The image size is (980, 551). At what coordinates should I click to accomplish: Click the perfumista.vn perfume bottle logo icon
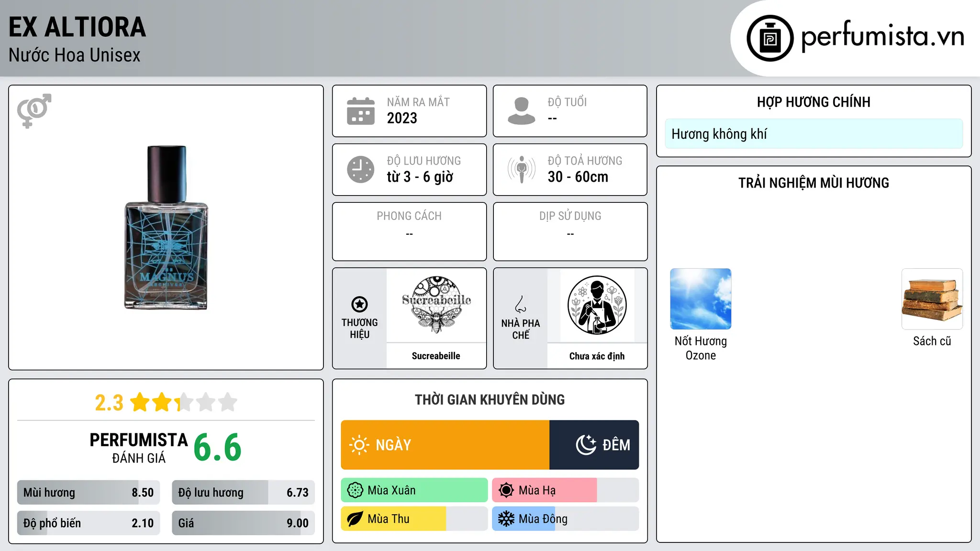(x=770, y=38)
